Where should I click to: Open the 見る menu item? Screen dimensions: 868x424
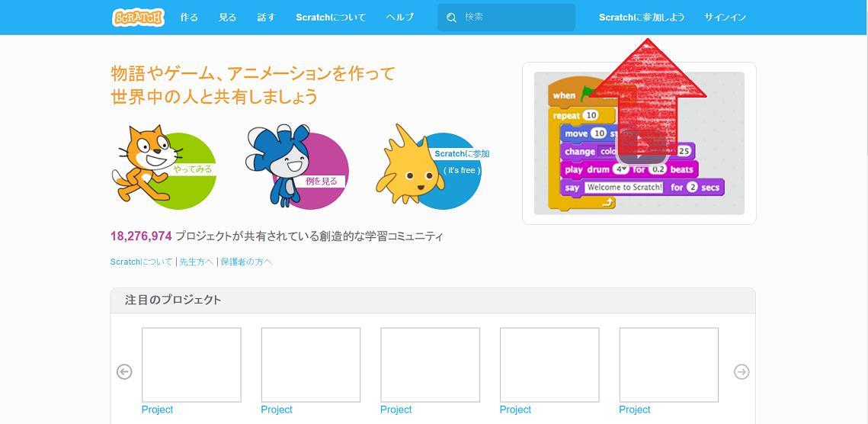(228, 18)
